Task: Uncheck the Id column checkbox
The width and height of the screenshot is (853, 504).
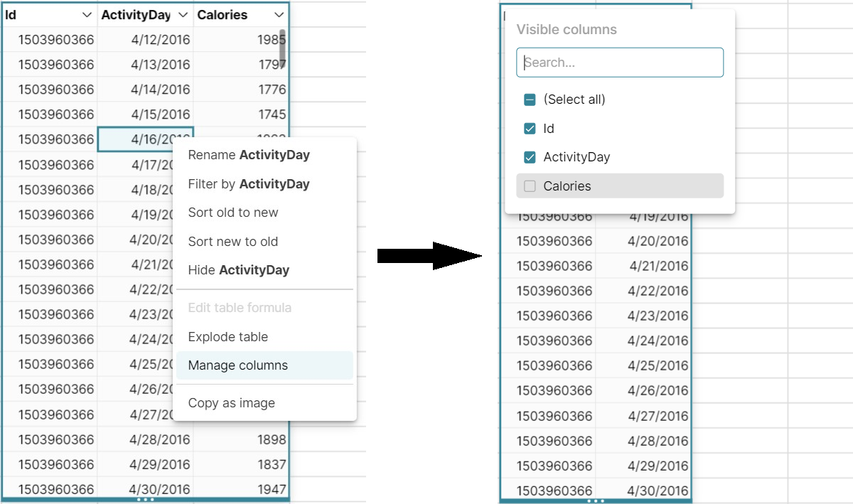Action: pyautogui.click(x=530, y=129)
